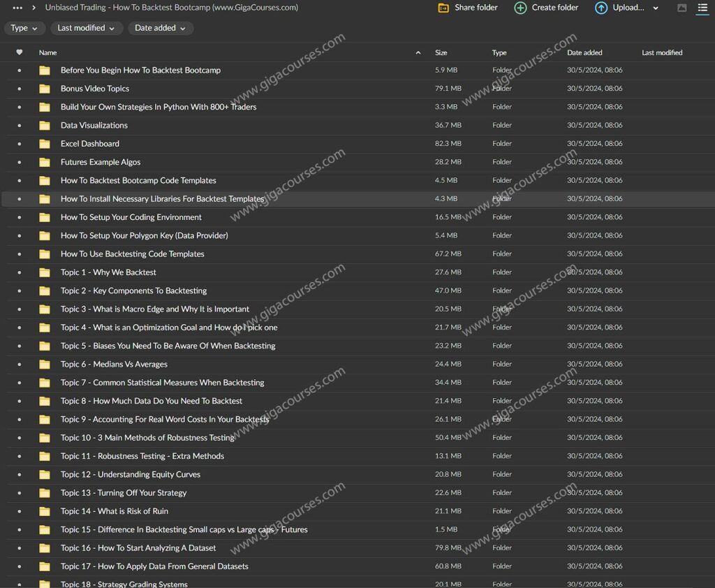Select the row dot for Futures Example Algos
Image resolution: width=715 pixels, height=588 pixels.
point(19,161)
